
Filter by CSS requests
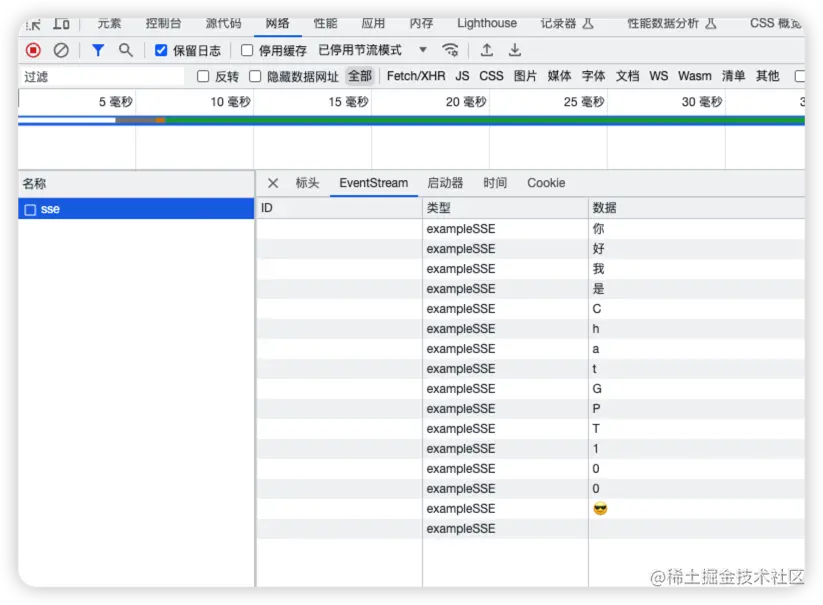491,77
